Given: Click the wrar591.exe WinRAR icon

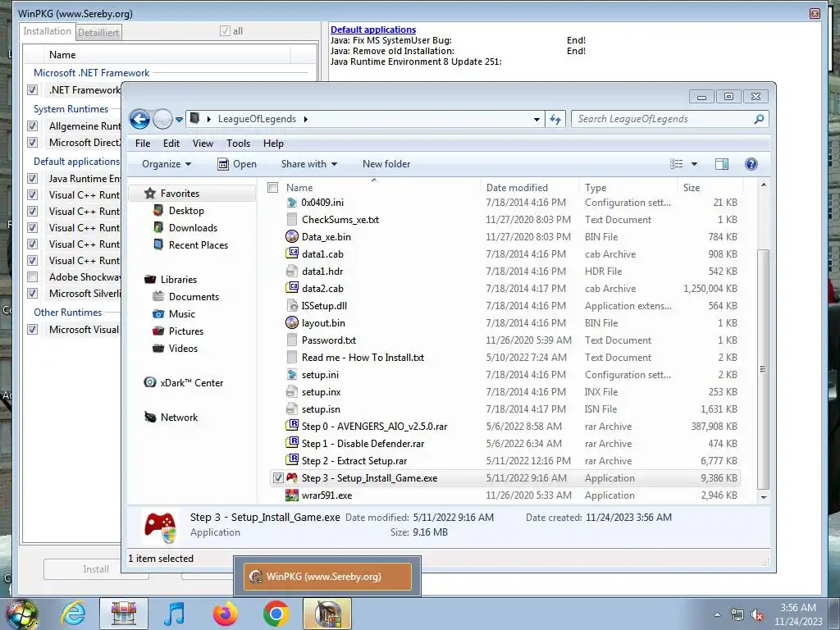Looking at the screenshot, I should click(292, 495).
